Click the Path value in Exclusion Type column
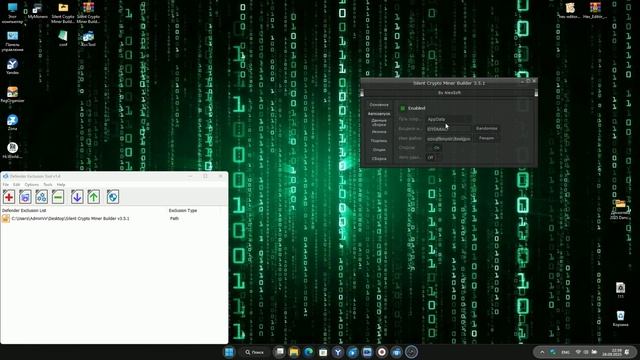Screen dimensions: 640x360 click(x=174, y=219)
